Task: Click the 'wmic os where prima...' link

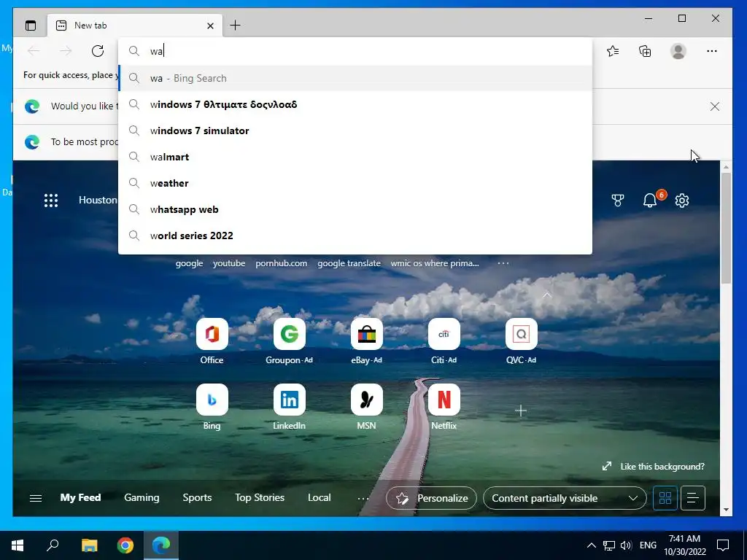Action: coord(435,263)
